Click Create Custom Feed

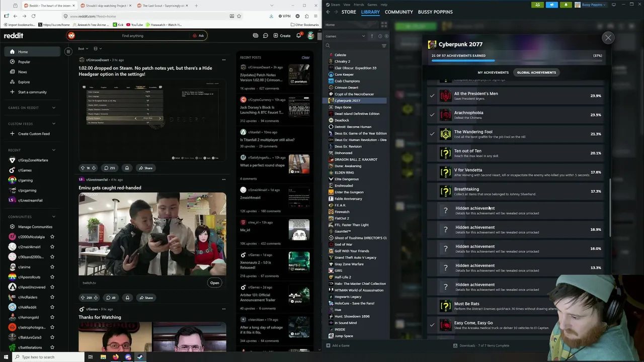tap(32, 134)
